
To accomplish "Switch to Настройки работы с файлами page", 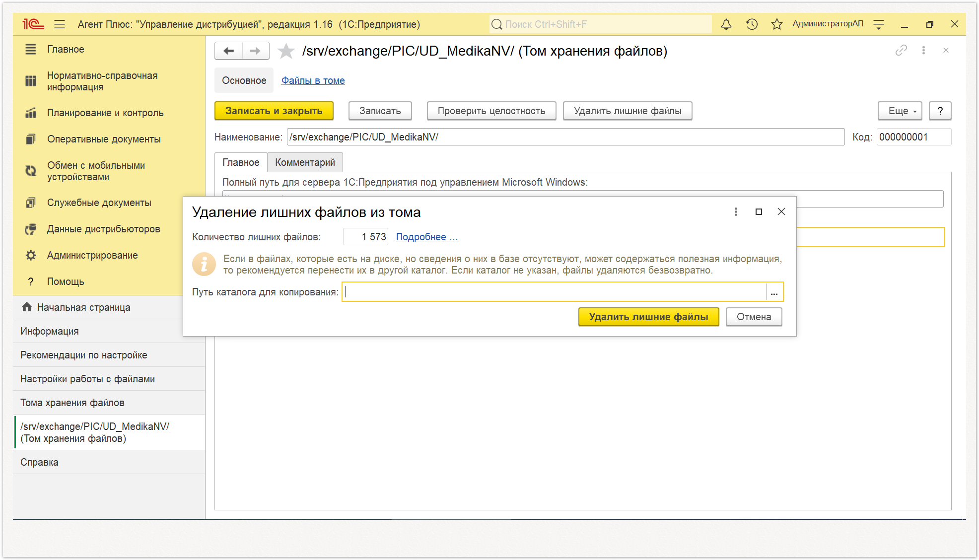I will tap(109, 379).
